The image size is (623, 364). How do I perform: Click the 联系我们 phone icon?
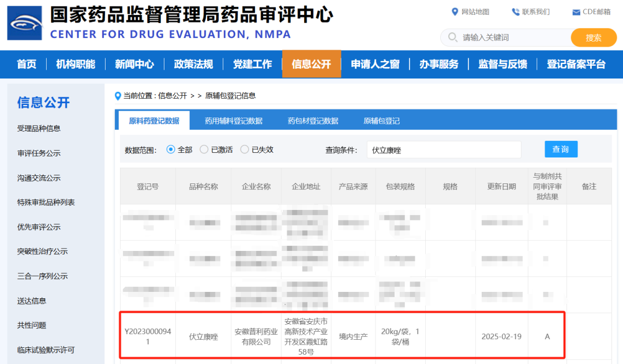pos(515,12)
